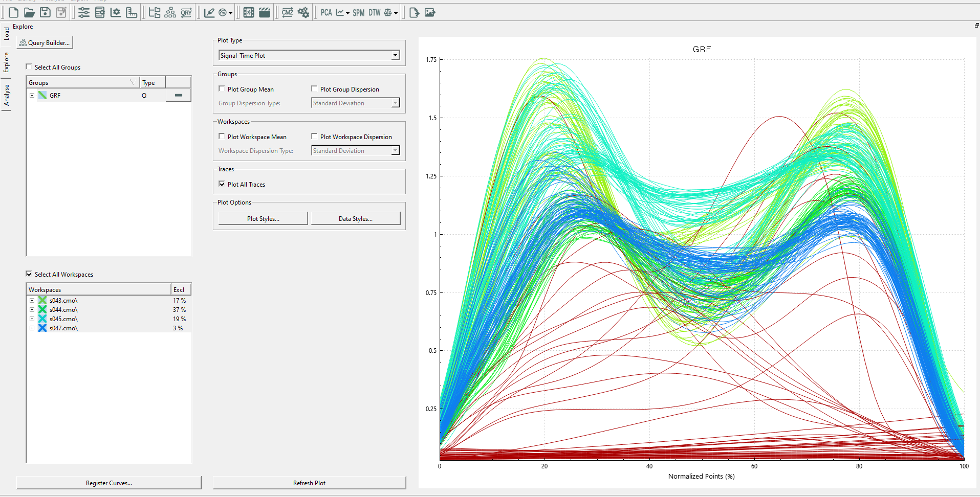Viewport: 980px width, 497px height.
Task: Click the film strip toolbar icon
Action: (249, 12)
